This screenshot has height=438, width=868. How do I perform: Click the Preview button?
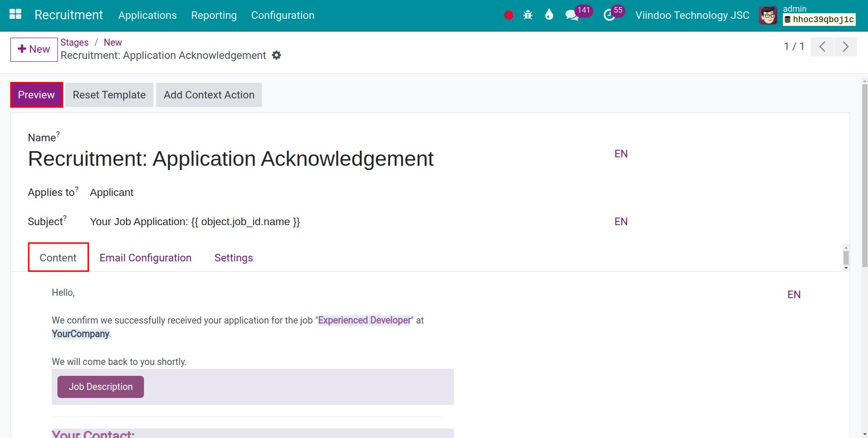pos(36,95)
